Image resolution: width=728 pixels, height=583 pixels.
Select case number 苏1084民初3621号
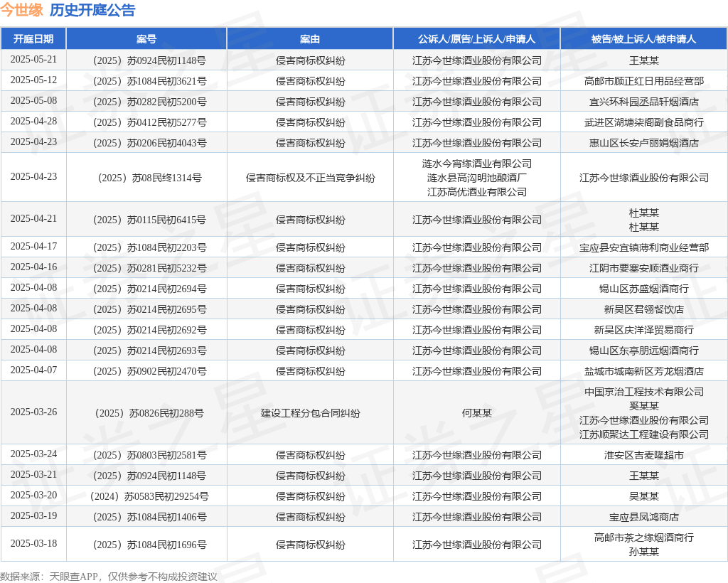click(x=149, y=81)
